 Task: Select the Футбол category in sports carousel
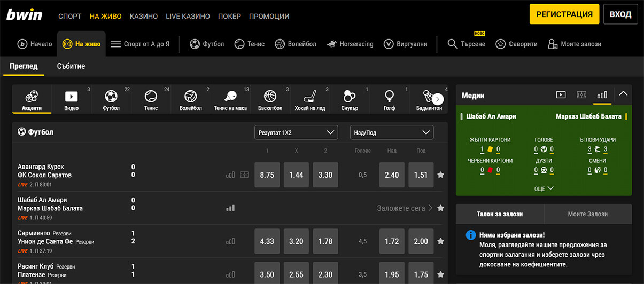111,99
